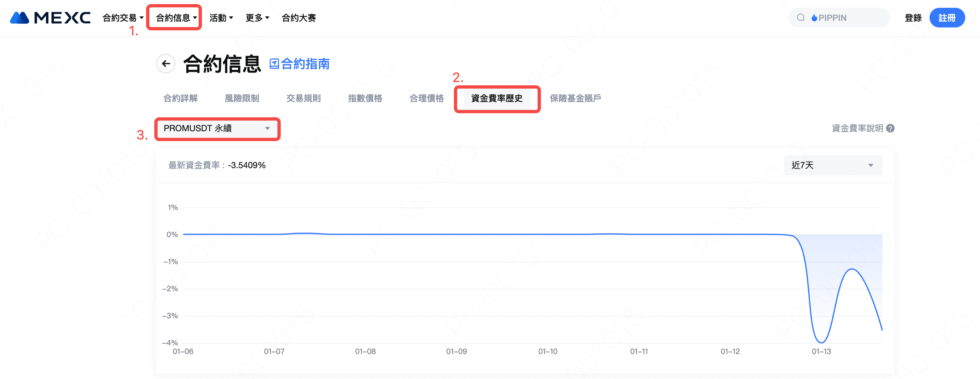Screen dimensions: 980x379
Task: Click the 登錄 login link
Action: 913,18
